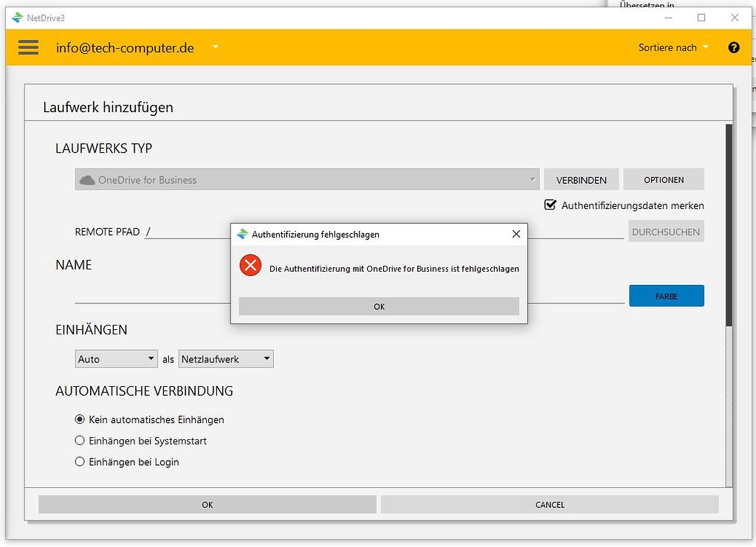756x547 pixels.
Task: Select Einhängen bei Login option
Action: pos(80,461)
